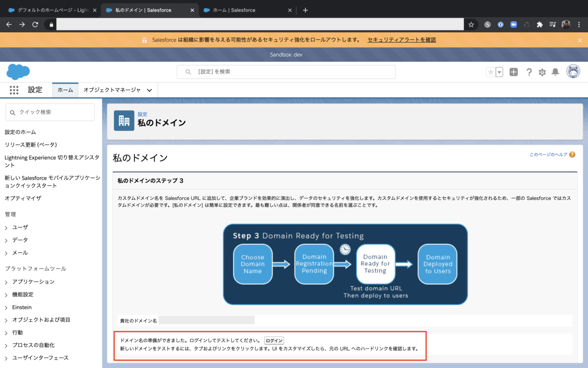The image size is (588, 368).
Task: Expand the プロセスの自動化 tree node
Action: (x=6, y=345)
